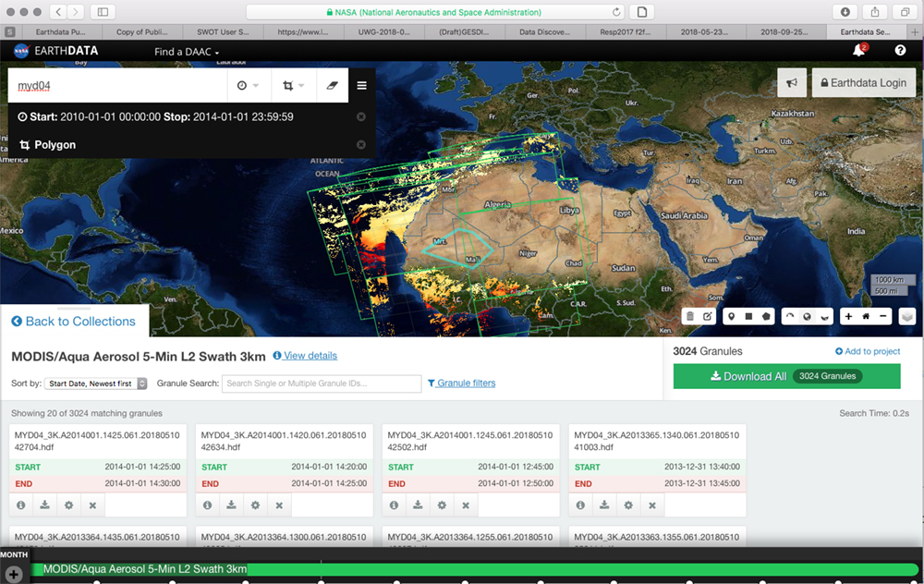Open the spatial crop selection dropdown
The image size is (924, 584).
293,85
